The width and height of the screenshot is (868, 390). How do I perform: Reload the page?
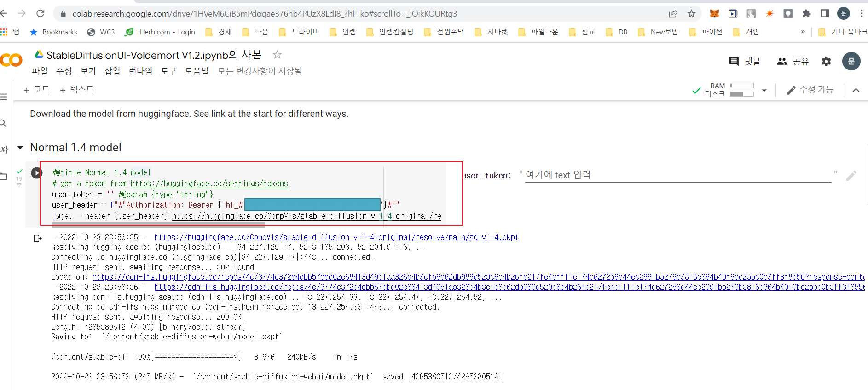pos(41,13)
